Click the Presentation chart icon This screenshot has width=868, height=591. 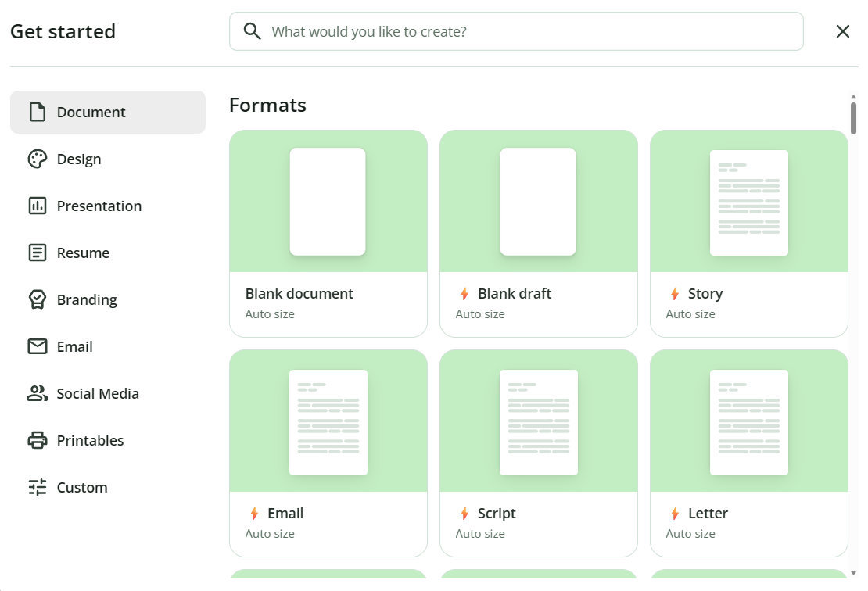tap(37, 206)
